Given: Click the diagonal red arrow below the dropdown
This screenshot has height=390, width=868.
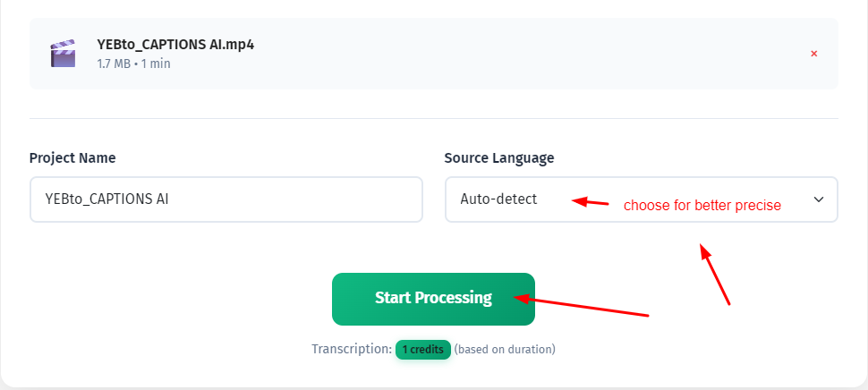Looking at the screenshot, I should pos(716,276).
